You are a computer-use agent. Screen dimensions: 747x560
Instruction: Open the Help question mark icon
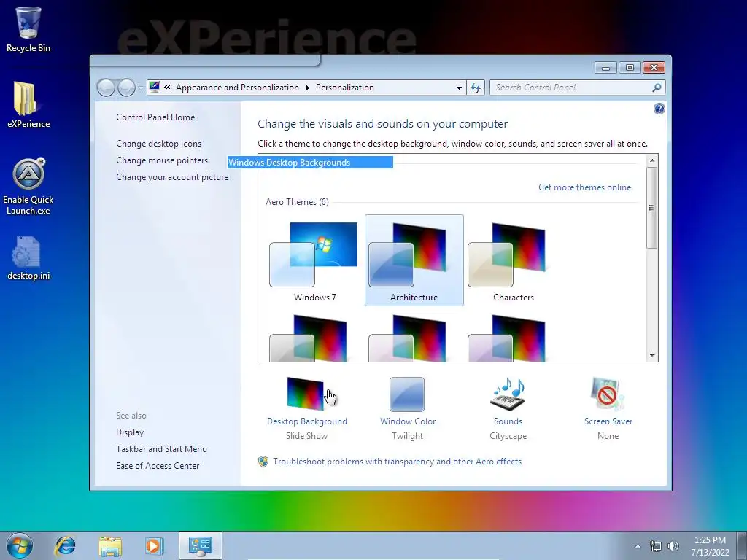[x=659, y=109]
